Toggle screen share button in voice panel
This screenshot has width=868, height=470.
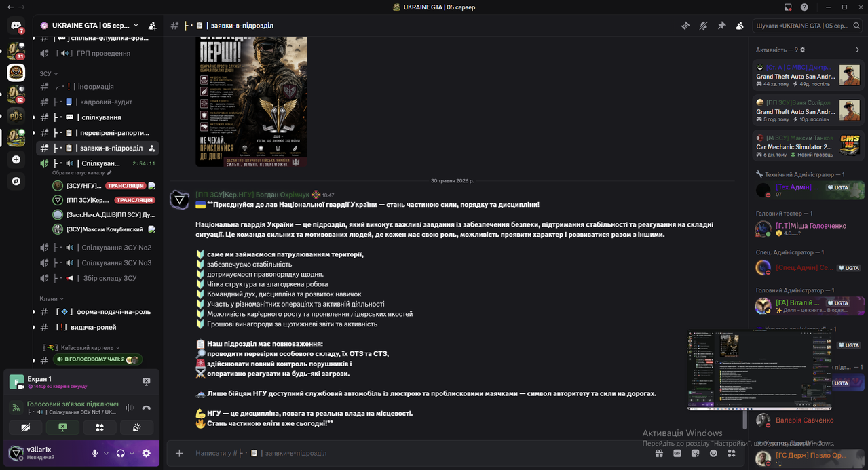point(62,427)
